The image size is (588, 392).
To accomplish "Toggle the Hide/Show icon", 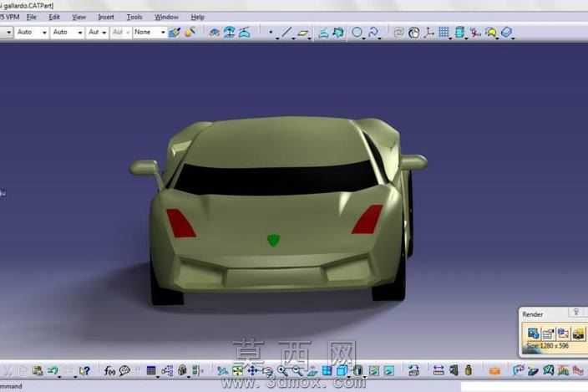I will [373, 370].
